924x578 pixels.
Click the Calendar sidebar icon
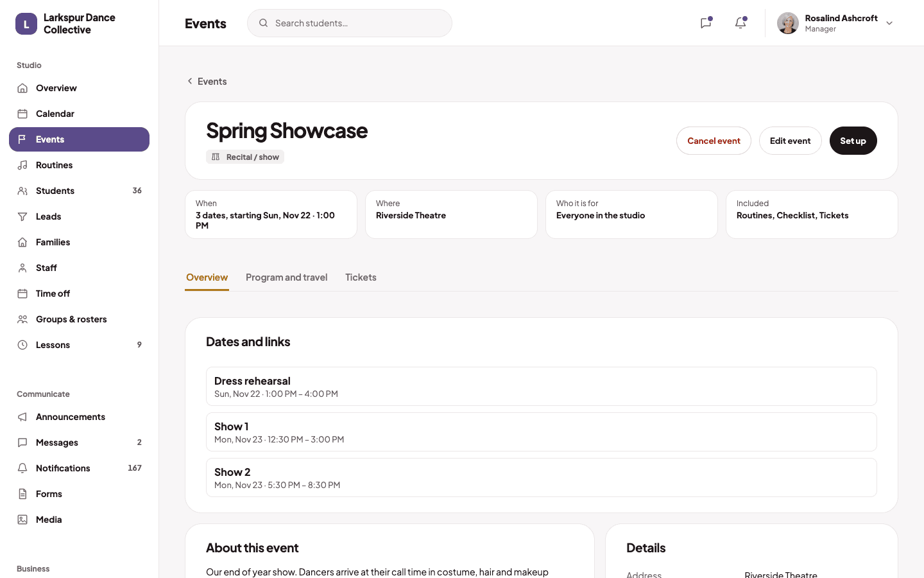click(x=22, y=114)
